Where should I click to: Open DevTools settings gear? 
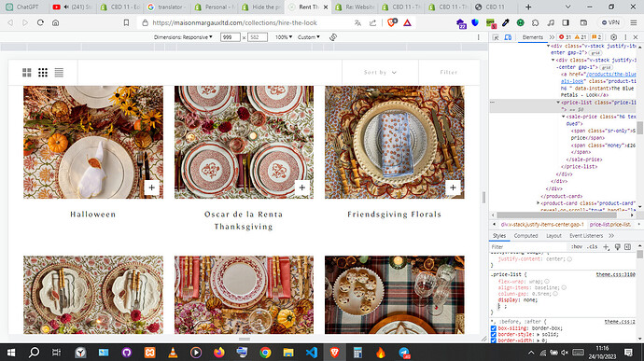click(x=613, y=37)
